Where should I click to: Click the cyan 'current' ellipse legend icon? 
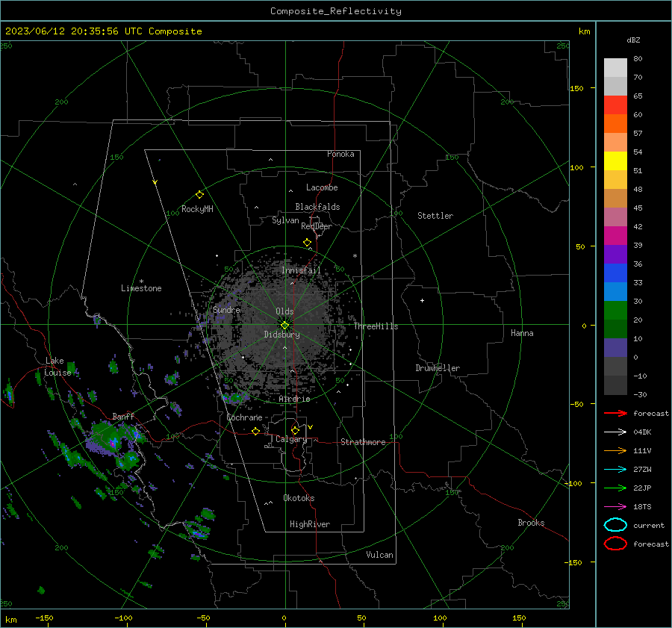click(x=615, y=525)
